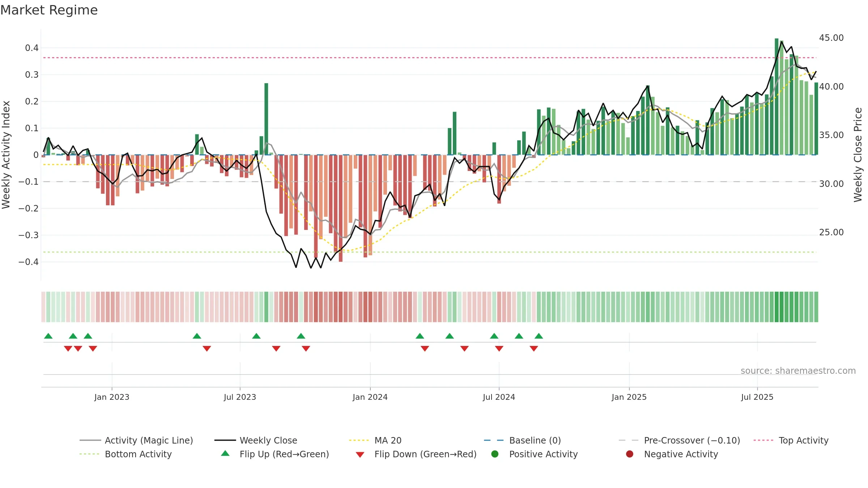Click the 25.00 price axis tick

tap(831, 232)
